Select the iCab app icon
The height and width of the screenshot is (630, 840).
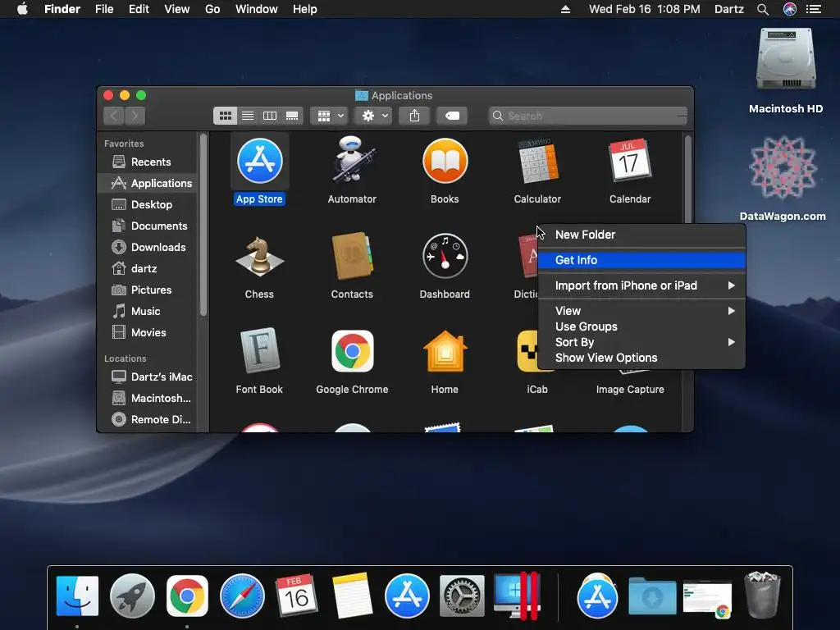pos(527,351)
